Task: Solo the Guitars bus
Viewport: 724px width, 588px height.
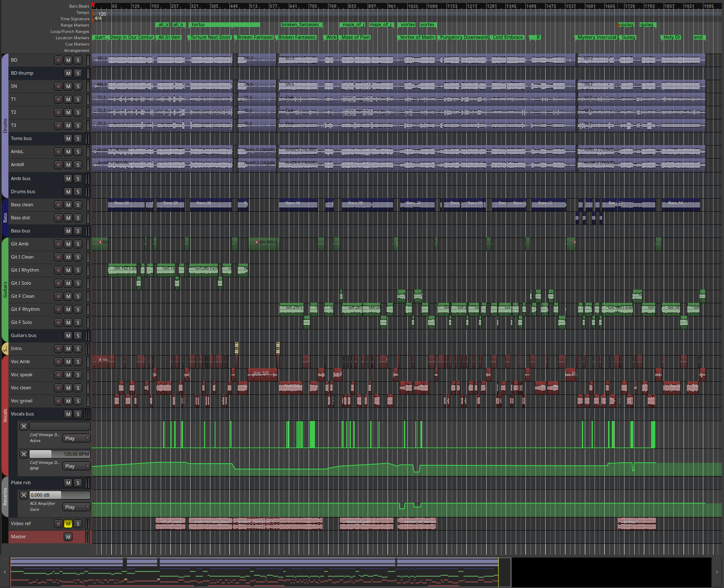Action: pyautogui.click(x=78, y=336)
